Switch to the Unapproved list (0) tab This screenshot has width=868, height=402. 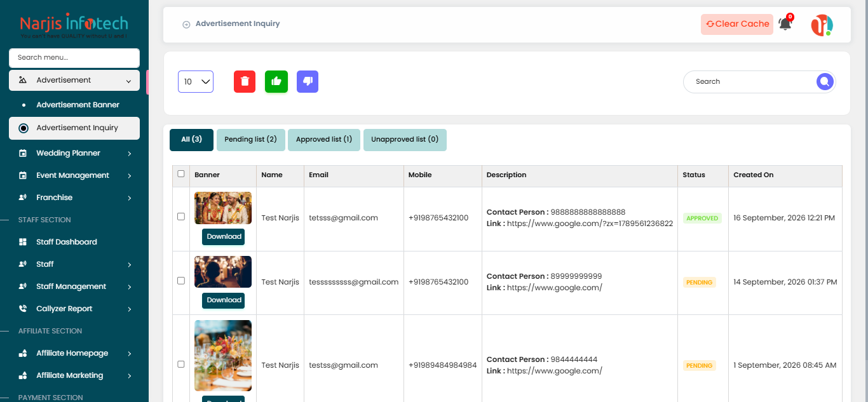[x=405, y=140]
